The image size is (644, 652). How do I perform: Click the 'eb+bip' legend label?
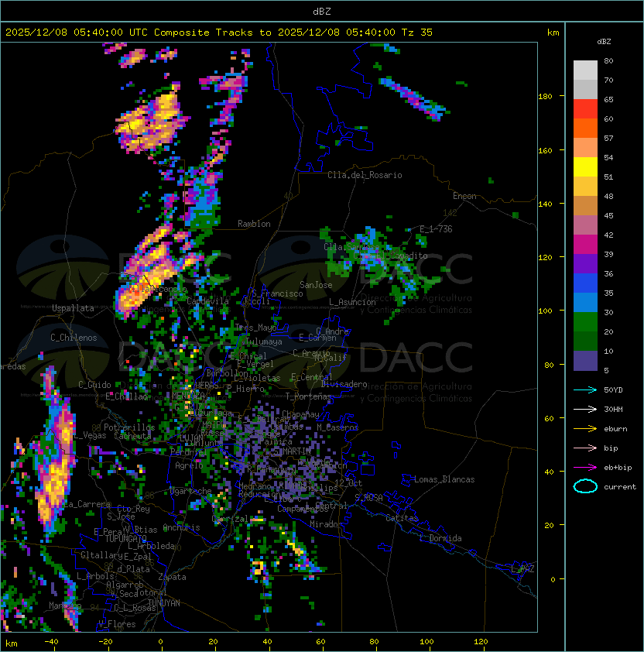pos(618,468)
